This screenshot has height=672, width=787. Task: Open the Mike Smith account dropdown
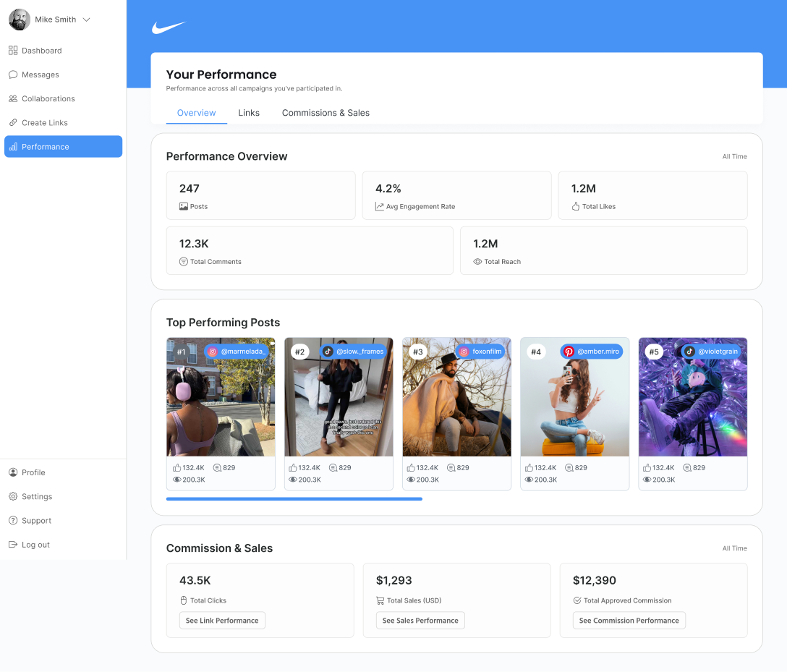(51, 20)
